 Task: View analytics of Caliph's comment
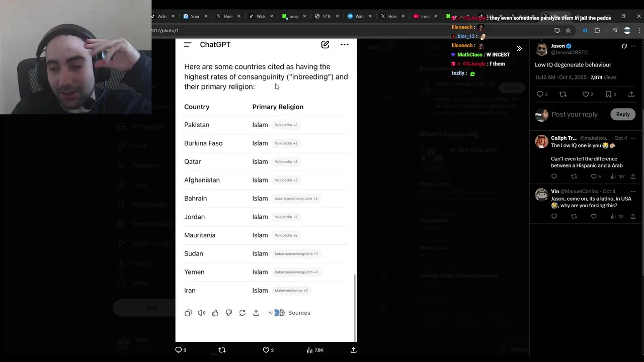pyautogui.click(x=617, y=176)
